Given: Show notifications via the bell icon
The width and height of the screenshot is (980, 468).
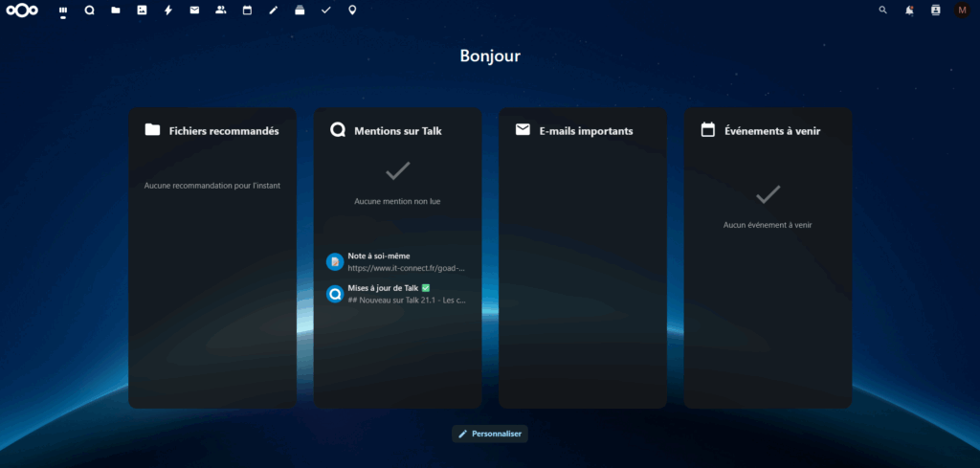Looking at the screenshot, I should click(x=909, y=11).
